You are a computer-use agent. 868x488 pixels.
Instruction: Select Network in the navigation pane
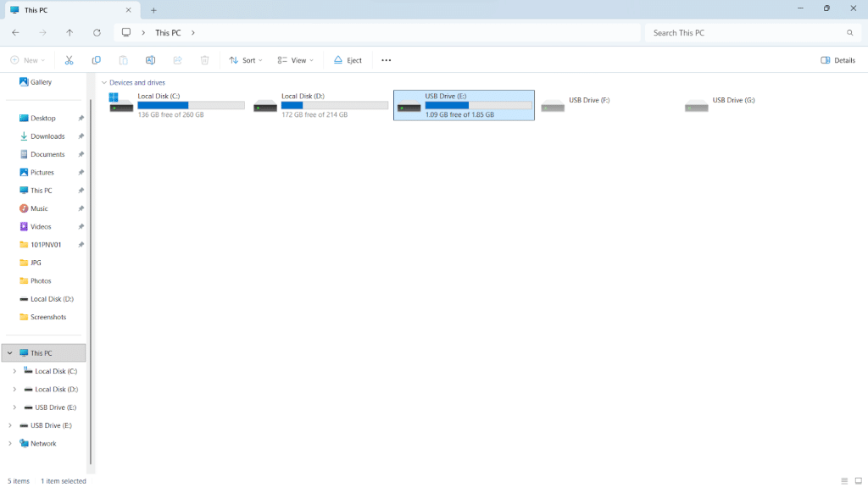tap(43, 443)
